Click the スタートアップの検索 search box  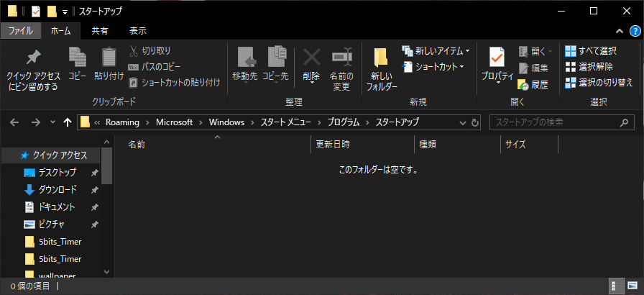(x=561, y=122)
